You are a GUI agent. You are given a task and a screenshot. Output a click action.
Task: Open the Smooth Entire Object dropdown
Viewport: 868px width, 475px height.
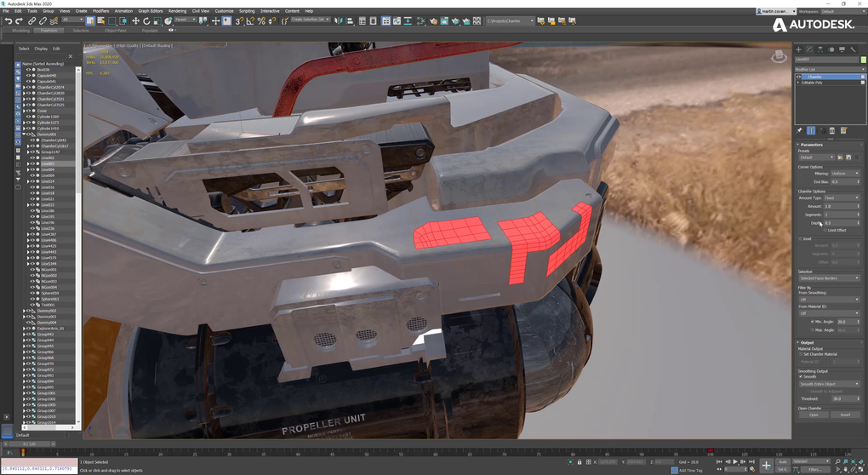tap(829, 384)
